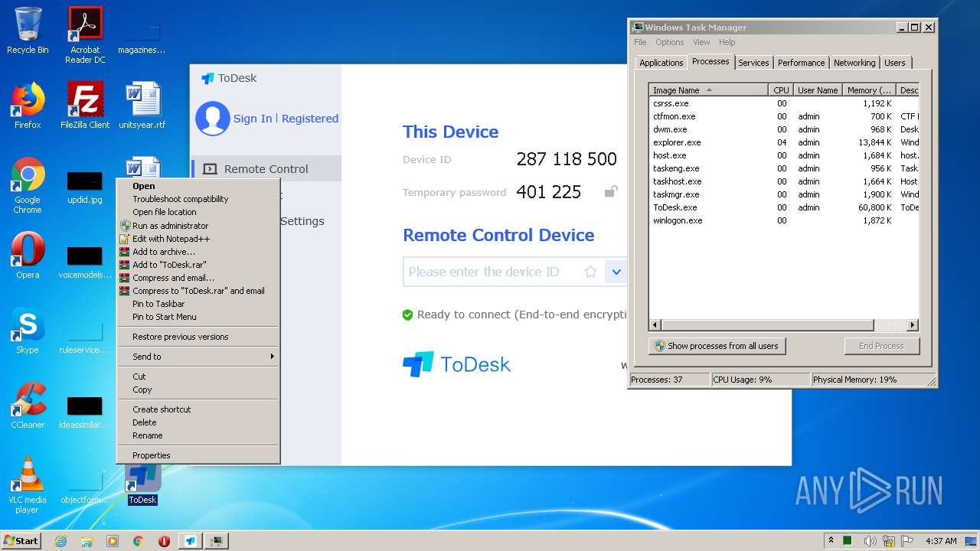Click the ToDesk user avatar icon
Image resolution: width=980 pixels, height=551 pixels.
coord(213,119)
